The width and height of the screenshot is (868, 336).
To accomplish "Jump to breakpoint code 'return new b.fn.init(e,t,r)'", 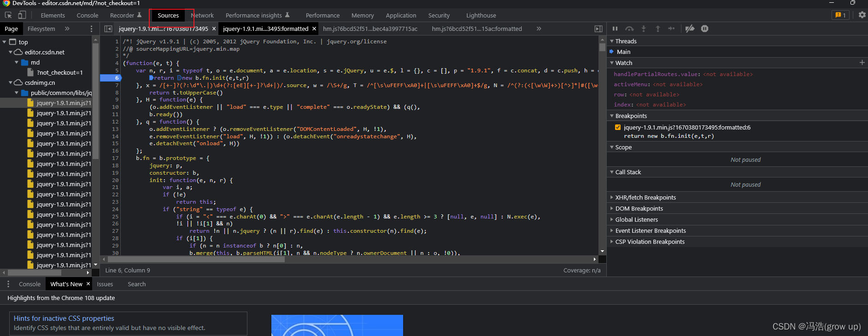I will (x=669, y=136).
